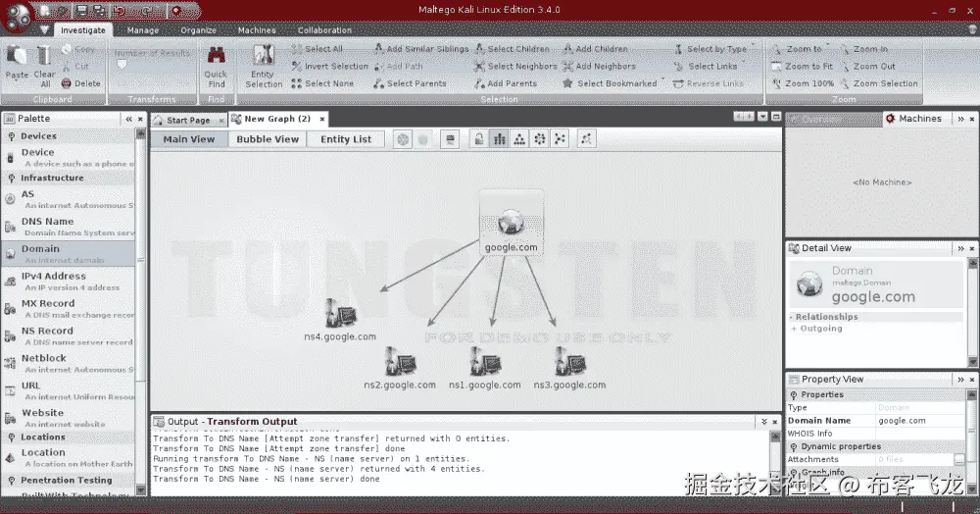
Task: Open the Maltego application orb menu
Action: click(x=17, y=17)
